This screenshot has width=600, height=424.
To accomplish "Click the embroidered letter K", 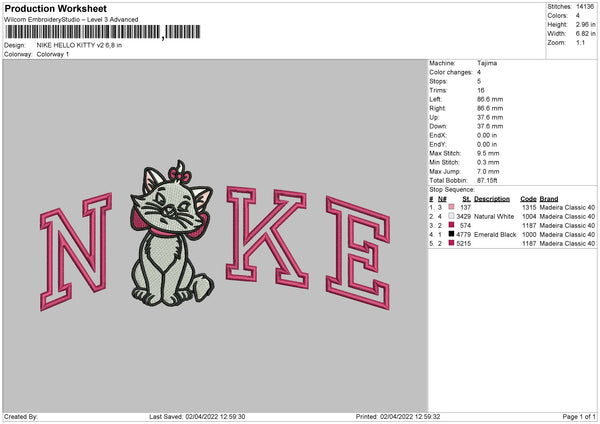I will tap(267, 237).
